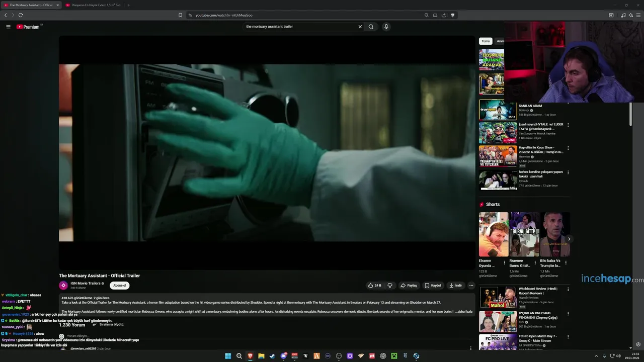The height and width of the screenshot is (362, 644).
Task: Open a new browser tab
Action: pyautogui.click(x=129, y=5)
